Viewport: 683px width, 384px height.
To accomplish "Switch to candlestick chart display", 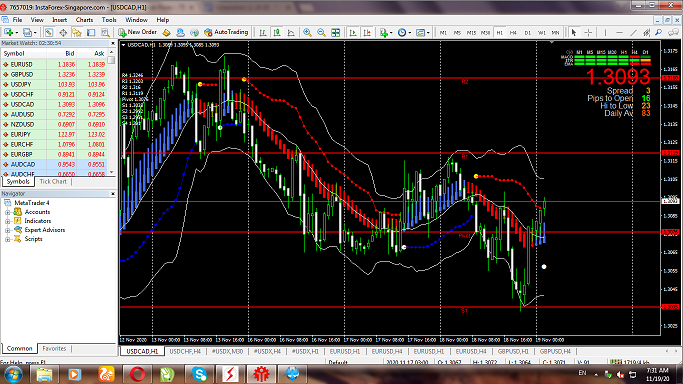I will point(277,32).
